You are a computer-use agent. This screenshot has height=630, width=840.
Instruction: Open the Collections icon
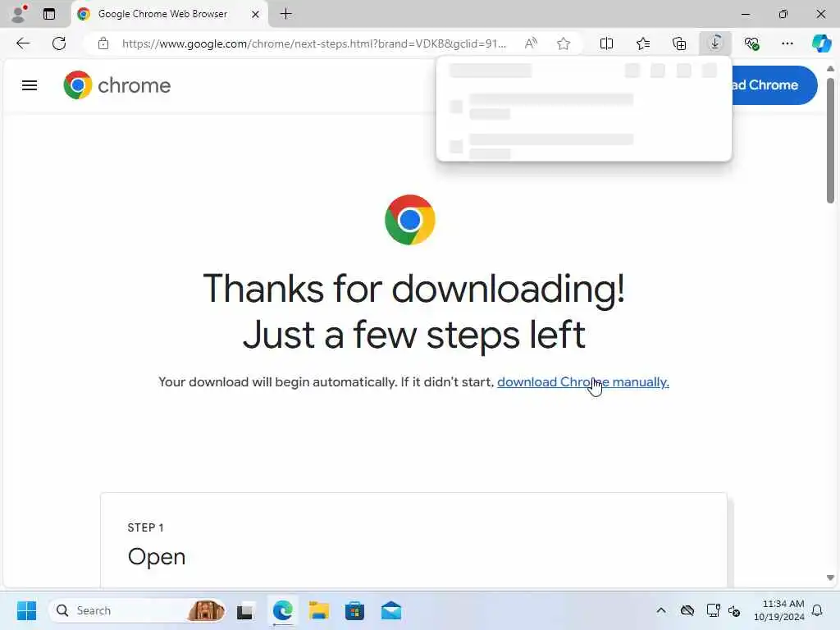tap(679, 43)
